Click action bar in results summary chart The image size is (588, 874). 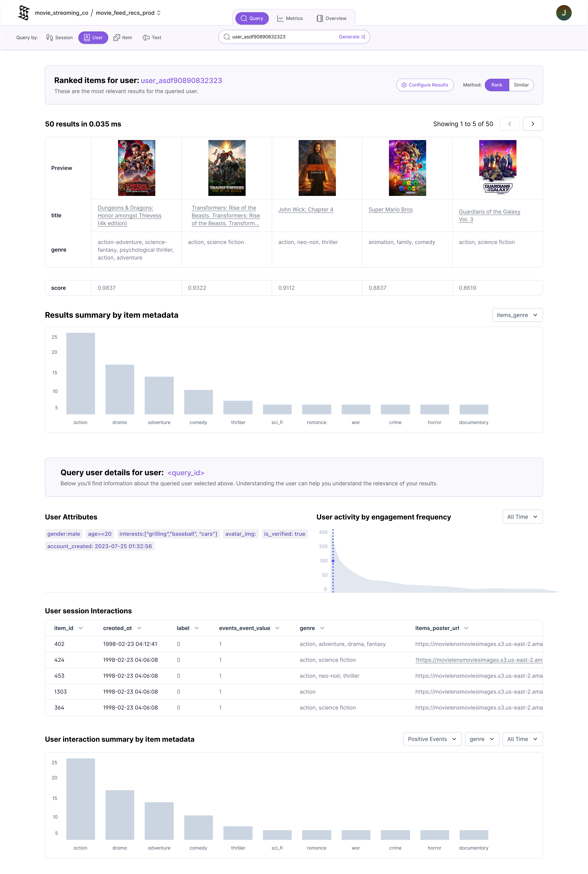[x=81, y=373]
